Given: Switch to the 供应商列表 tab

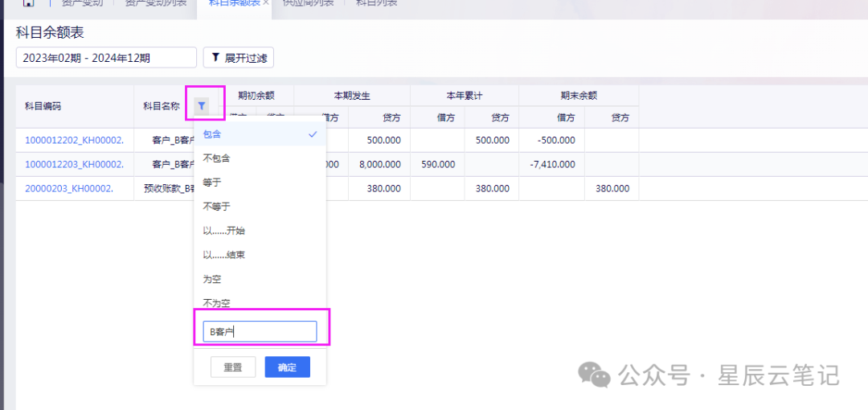Looking at the screenshot, I should [308, 2].
